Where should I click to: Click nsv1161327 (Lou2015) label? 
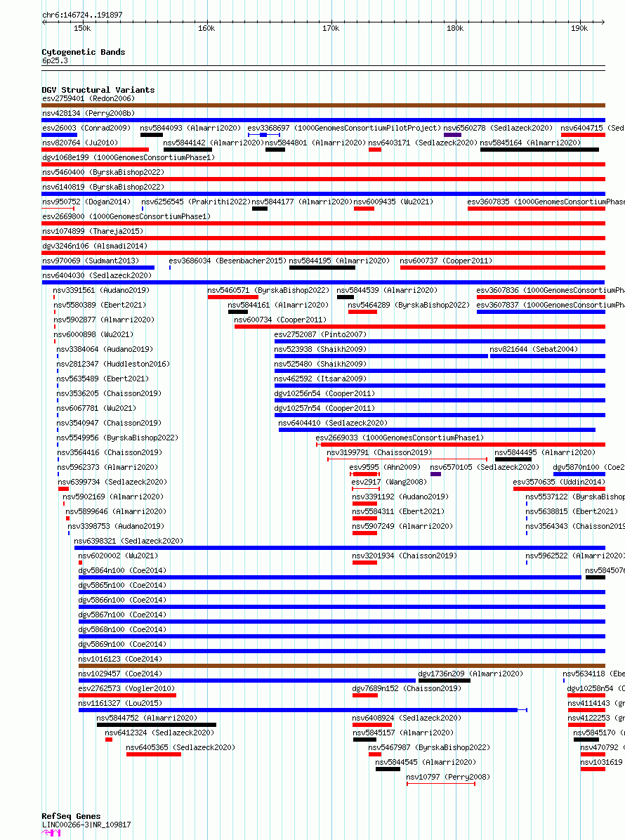(x=120, y=703)
